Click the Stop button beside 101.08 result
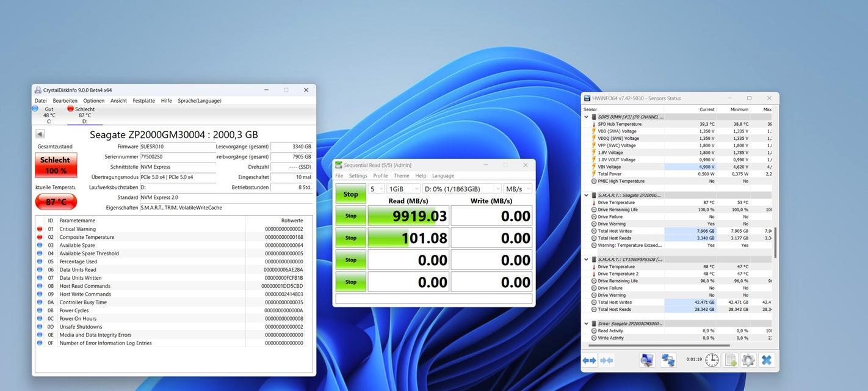 tap(350, 238)
